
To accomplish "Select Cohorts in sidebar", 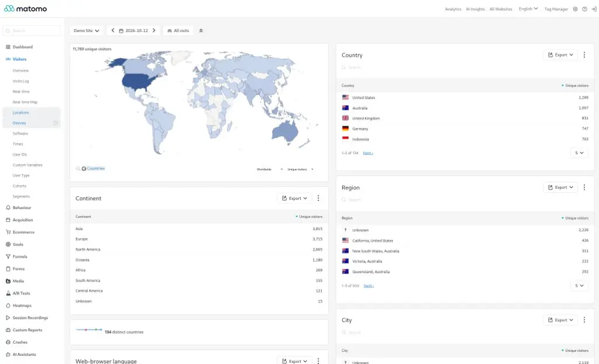I will click(x=19, y=186).
